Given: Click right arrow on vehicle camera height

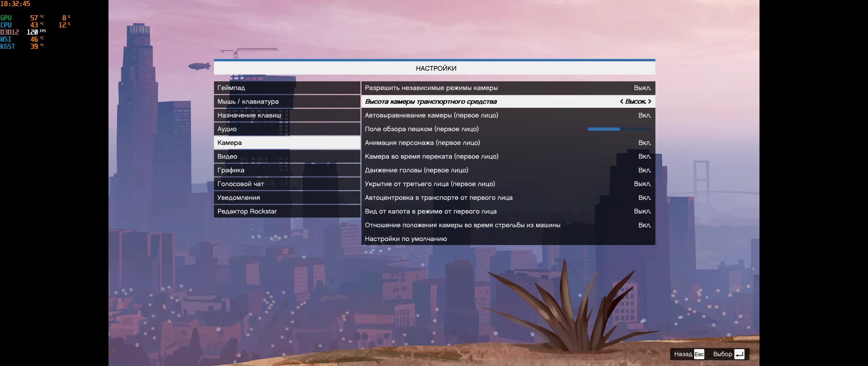Looking at the screenshot, I should [650, 101].
